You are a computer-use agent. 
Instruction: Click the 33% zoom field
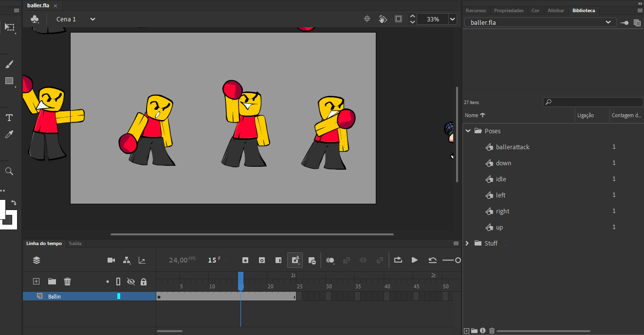[x=433, y=19]
